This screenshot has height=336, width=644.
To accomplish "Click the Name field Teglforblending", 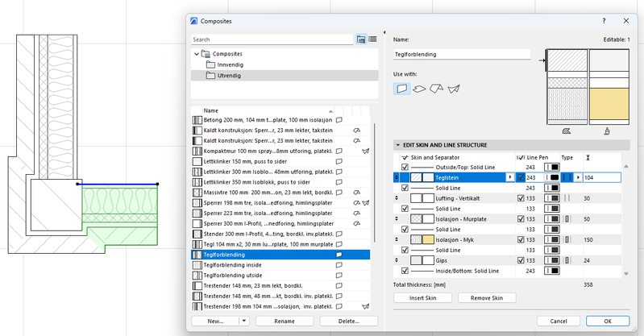I will pos(462,54).
